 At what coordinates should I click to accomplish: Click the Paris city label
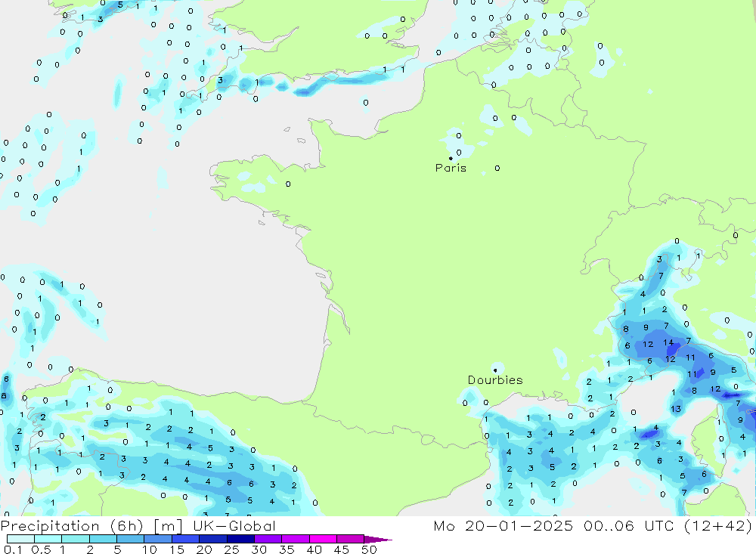[x=451, y=168]
